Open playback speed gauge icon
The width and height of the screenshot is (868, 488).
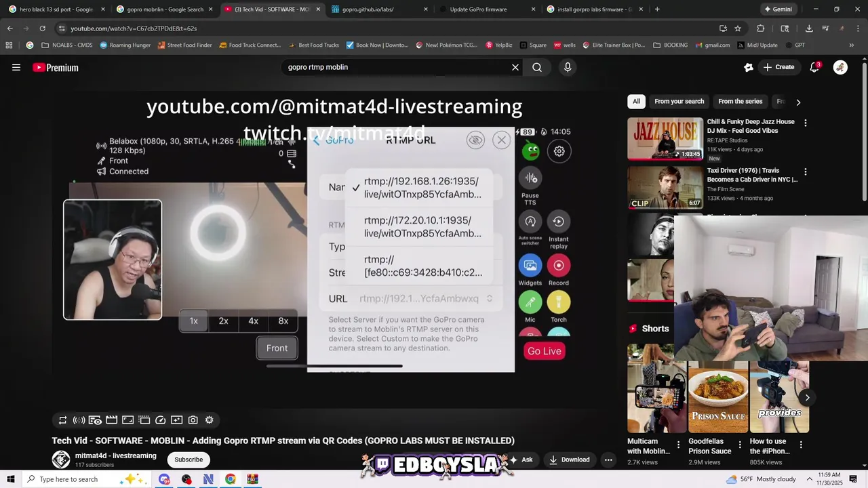(x=160, y=420)
